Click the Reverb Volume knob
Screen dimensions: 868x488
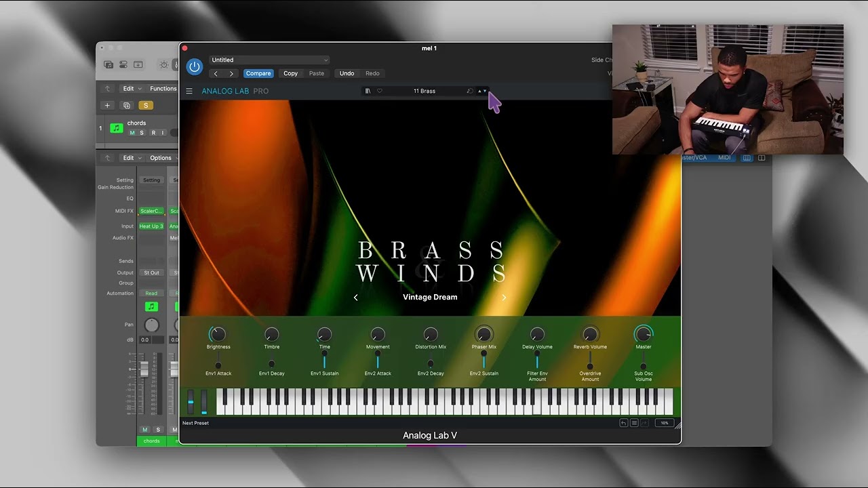click(590, 334)
